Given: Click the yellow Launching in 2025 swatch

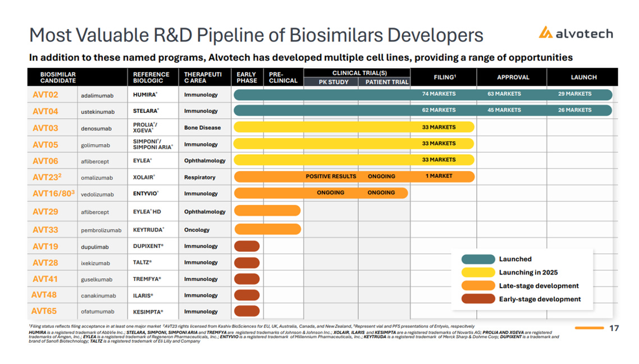Looking at the screenshot, I should coord(478,273).
